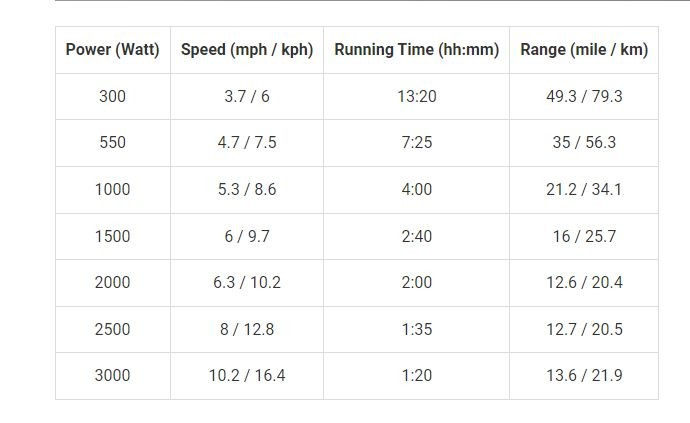
Task: Click the running time 13:20 cell
Action: [x=417, y=96]
